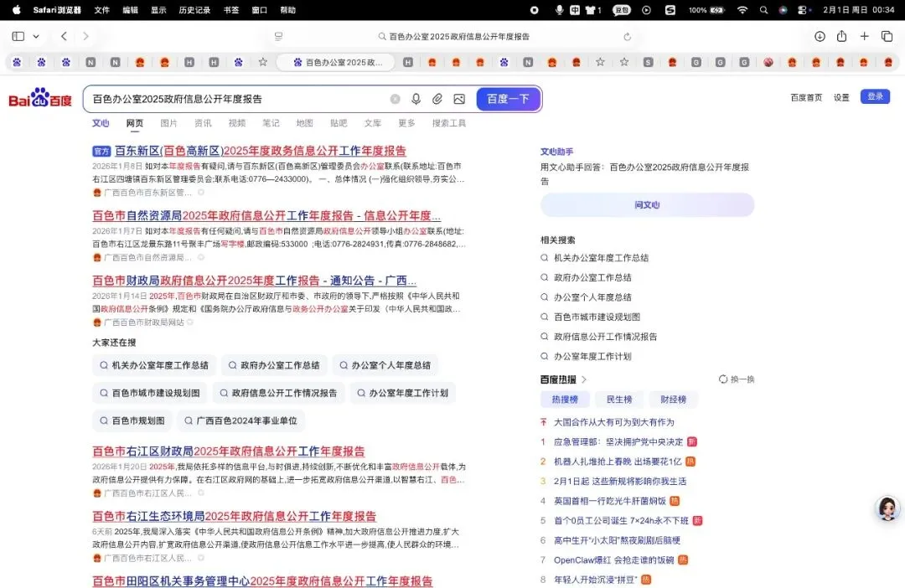Expand the 更多 tab options

407,123
